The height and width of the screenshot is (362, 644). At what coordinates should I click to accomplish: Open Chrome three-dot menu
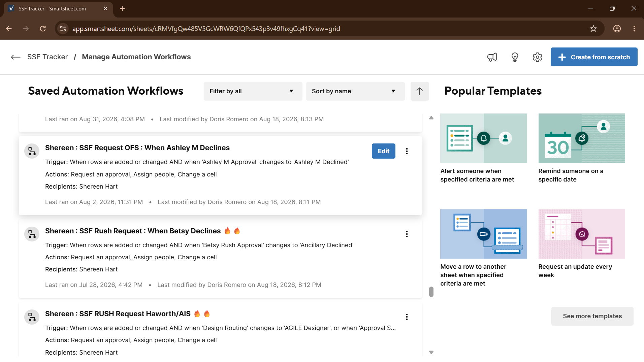click(x=634, y=29)
